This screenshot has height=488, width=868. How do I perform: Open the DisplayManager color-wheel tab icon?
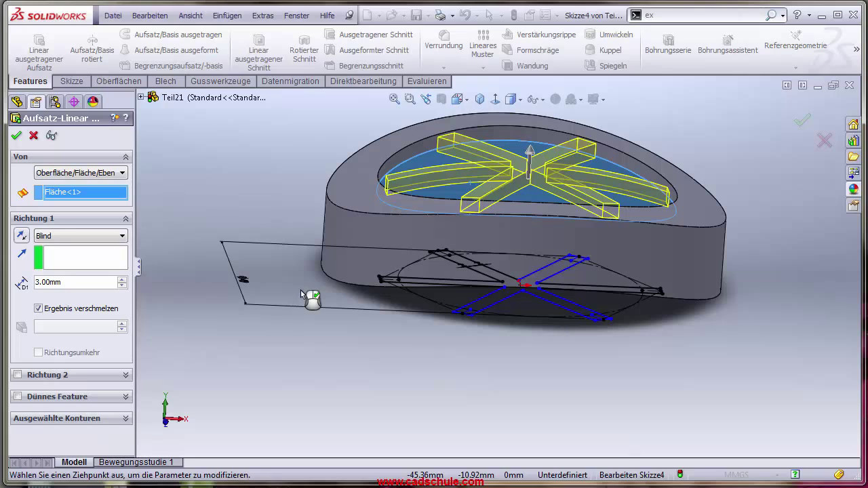pos(93,102)
